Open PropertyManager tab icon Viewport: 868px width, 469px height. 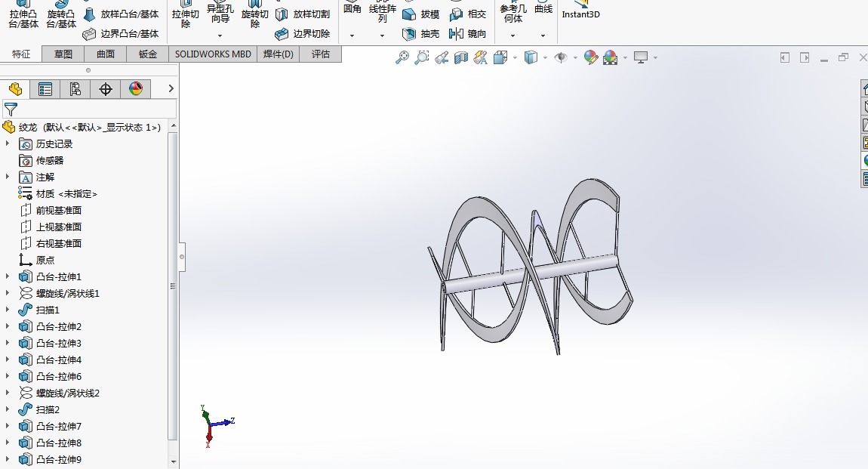point(45,89)
